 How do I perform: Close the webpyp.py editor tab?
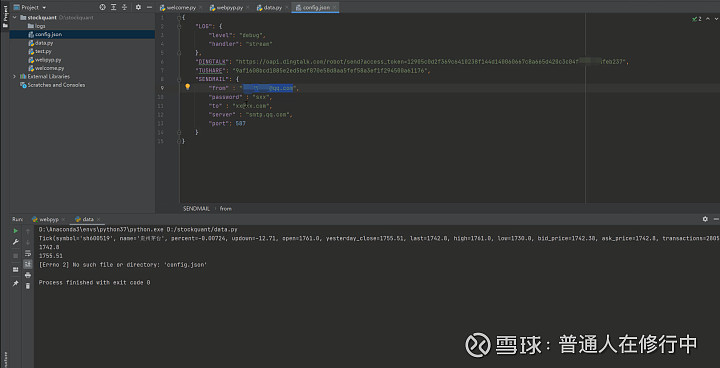coord(248,8)
